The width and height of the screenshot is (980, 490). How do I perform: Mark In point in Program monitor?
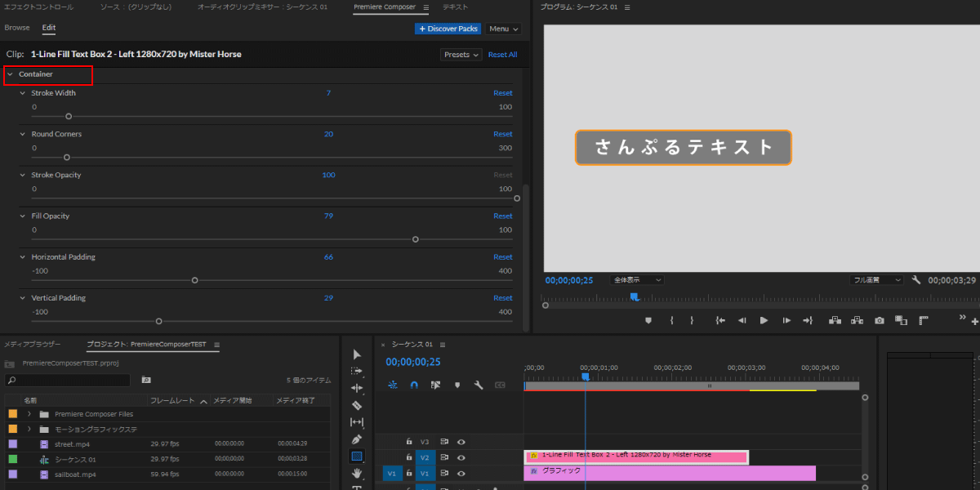(671, 321)
